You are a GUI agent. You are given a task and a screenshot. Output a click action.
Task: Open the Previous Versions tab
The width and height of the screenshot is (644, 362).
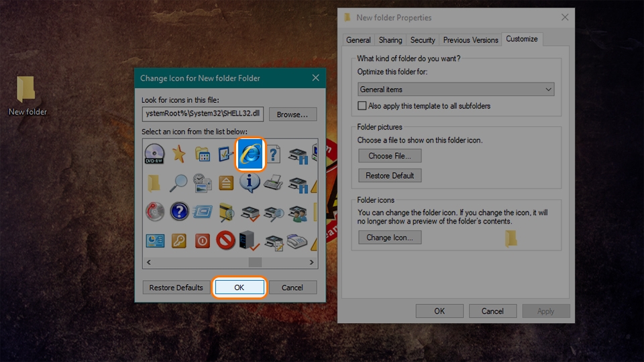[x=470, y=40]
